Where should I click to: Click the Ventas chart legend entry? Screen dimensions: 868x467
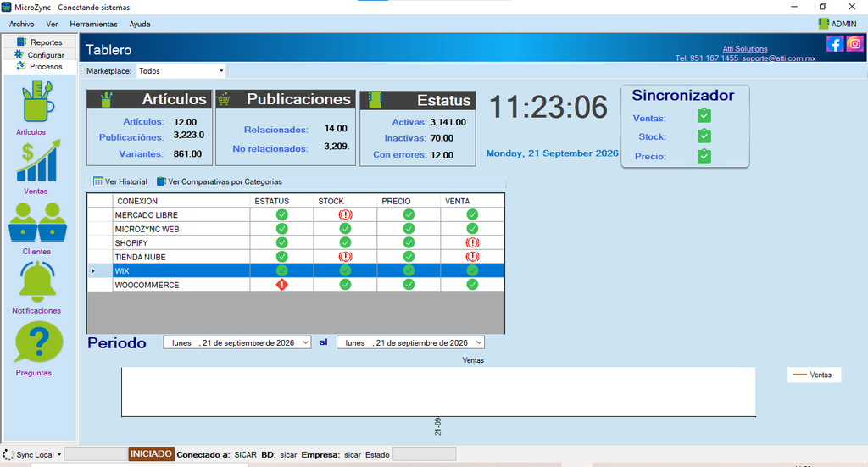814,375
